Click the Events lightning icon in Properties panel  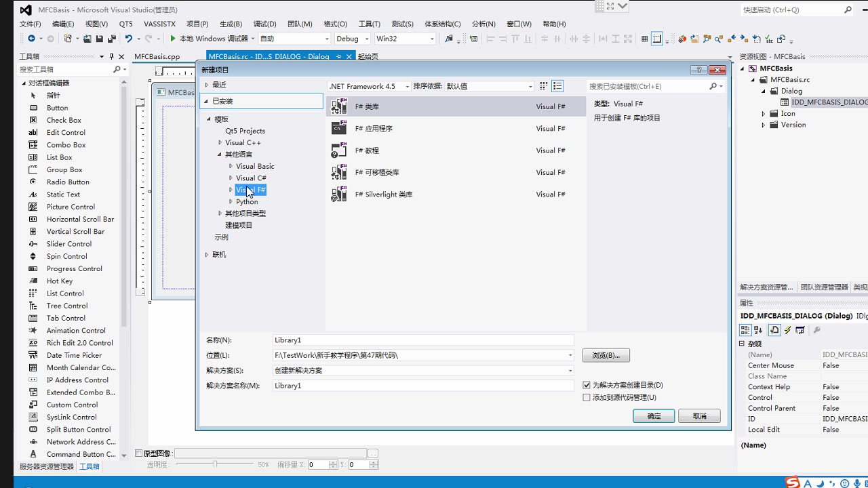787,330
